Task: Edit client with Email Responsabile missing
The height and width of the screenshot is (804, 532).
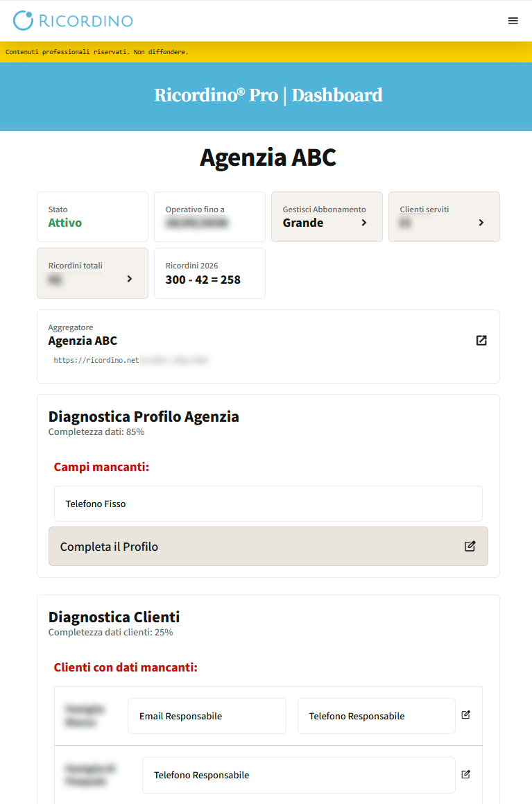Action: click(466, 715)
